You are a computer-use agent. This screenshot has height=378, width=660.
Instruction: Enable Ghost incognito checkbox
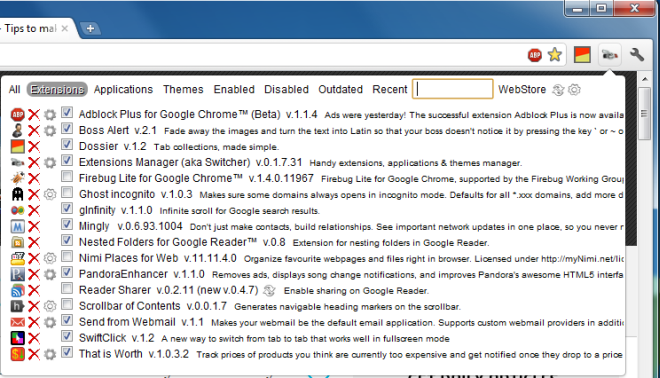click(67, 192)
